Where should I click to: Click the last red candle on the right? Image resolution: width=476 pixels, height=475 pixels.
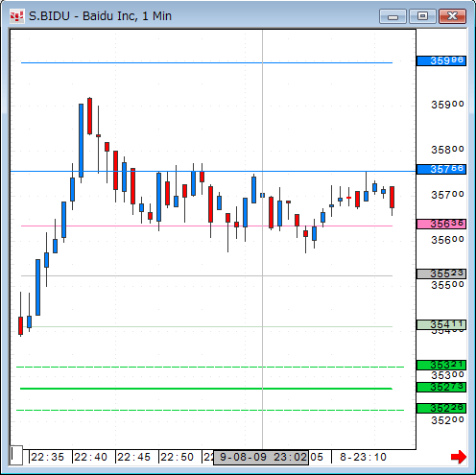(x=392, y=197)
